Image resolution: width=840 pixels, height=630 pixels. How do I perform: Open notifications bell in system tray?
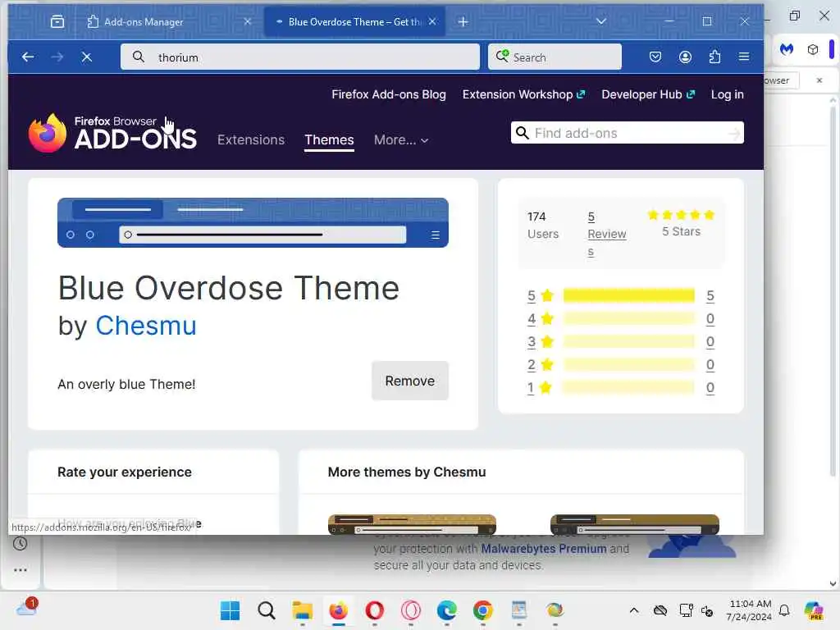[x=784, y=610]
